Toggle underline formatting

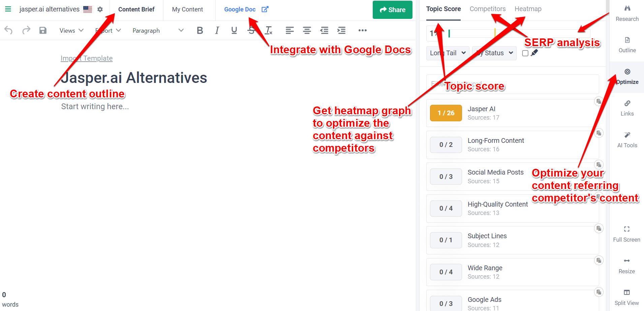234,30
